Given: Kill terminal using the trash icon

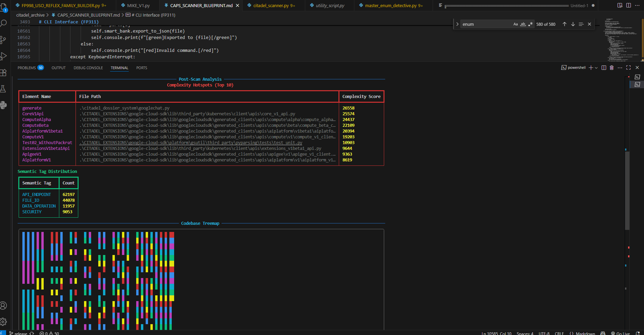Looking at the screenshot, I should click(x=611, y=68).
